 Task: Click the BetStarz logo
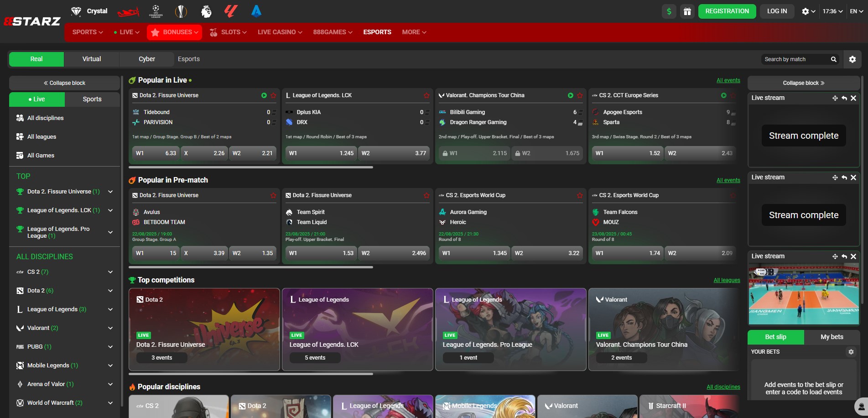(x=32, y=21)
